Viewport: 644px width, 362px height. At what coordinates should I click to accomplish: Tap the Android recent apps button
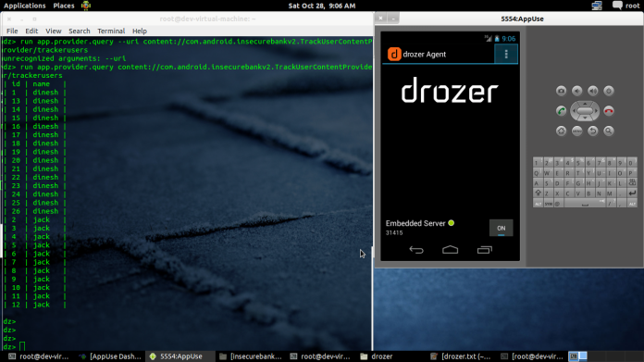point(484,250)
